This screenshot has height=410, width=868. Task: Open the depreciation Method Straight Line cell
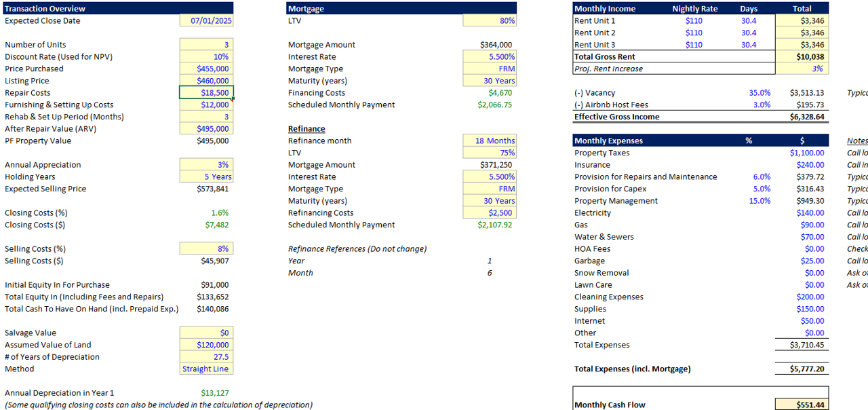pyautogui.click(x=206, y=369)
